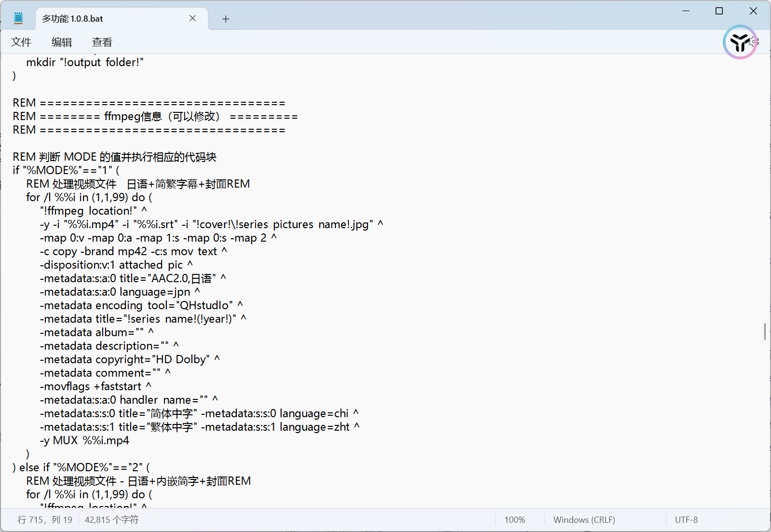Viewport: 771px width, 532px height.
Task: Maximize the Notepad window
Action: coord(719,11)
